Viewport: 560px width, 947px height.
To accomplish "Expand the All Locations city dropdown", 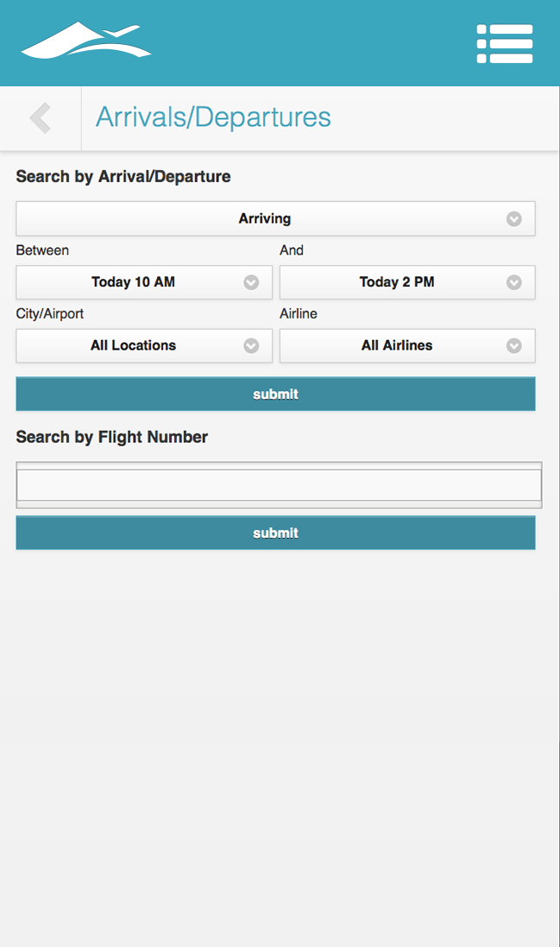I will tap(133, 345).
